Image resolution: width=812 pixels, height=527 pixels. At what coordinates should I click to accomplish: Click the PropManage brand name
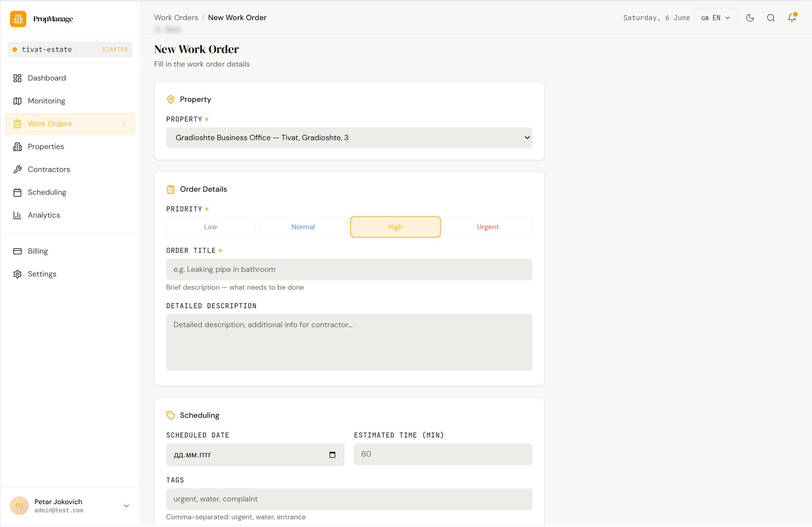coord(53,19)
